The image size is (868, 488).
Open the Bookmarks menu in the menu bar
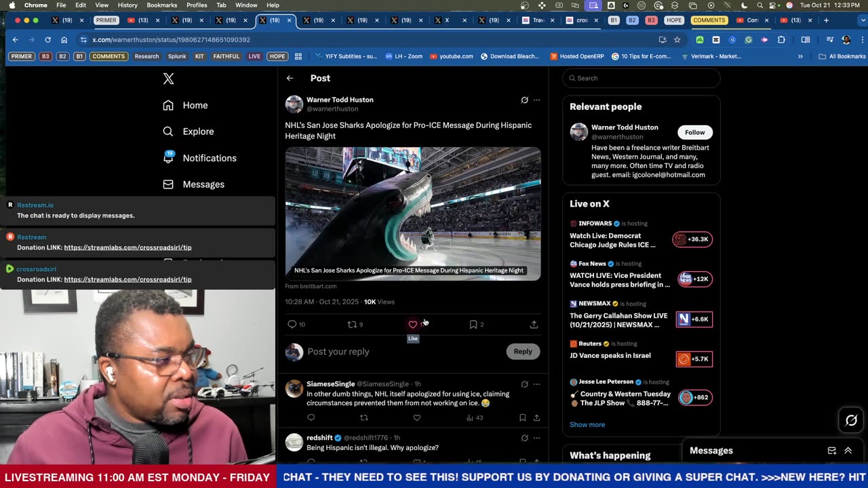click(x=161, y=5)
